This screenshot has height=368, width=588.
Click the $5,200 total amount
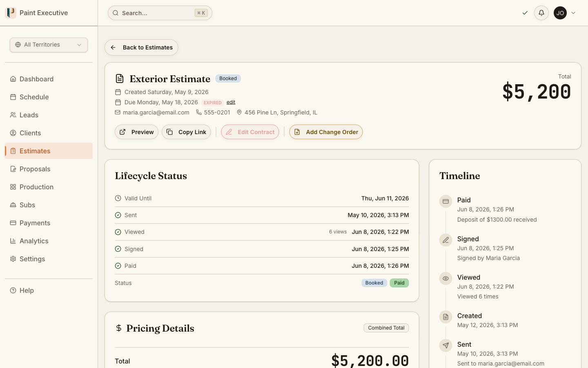[x=537, y=92]
